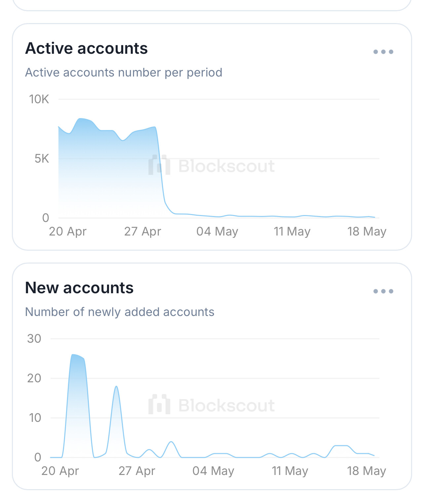The image size is (424, 504).
Task: Click the Blockscout watermark logo in New accounts chart
Action: click(x=212, y=405)
